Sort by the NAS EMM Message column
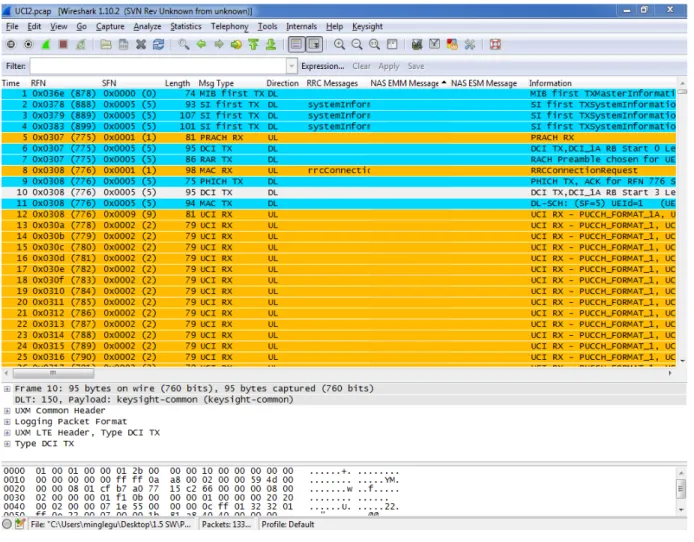This screenshot has width=694, height=542. [x=409, y=83]
